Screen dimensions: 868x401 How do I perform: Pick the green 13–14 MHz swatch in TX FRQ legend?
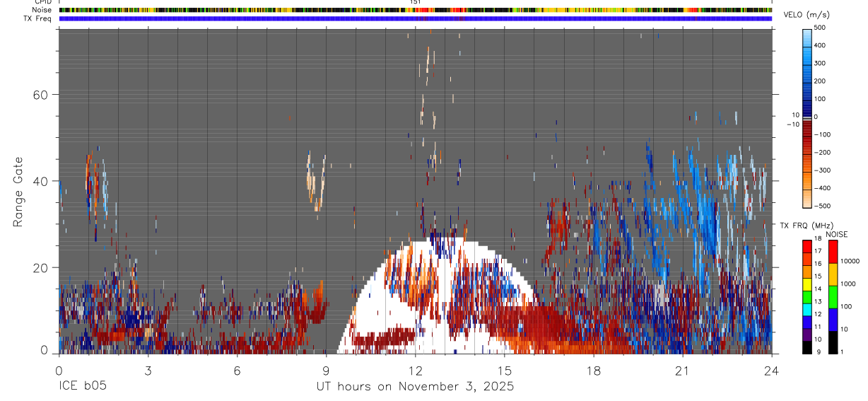[x=807, y=297]
